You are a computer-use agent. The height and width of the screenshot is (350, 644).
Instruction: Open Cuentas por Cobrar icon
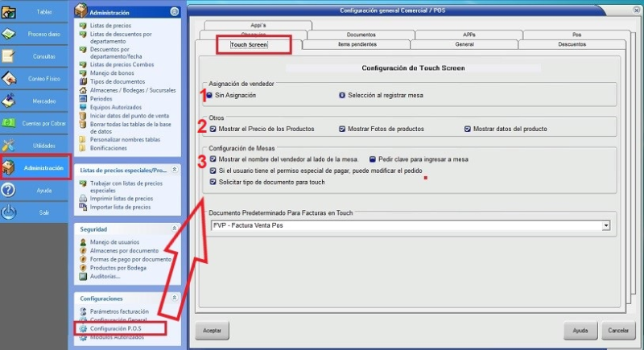(10, 123)
